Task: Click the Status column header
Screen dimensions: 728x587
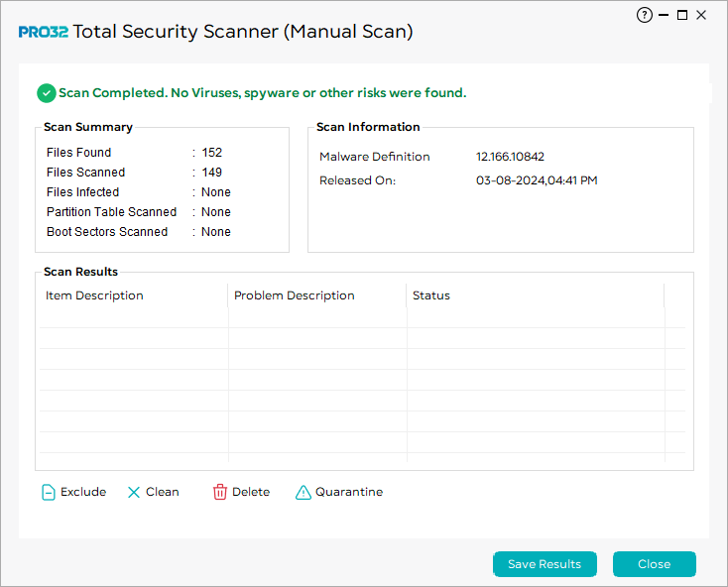Action: point(431,295)
